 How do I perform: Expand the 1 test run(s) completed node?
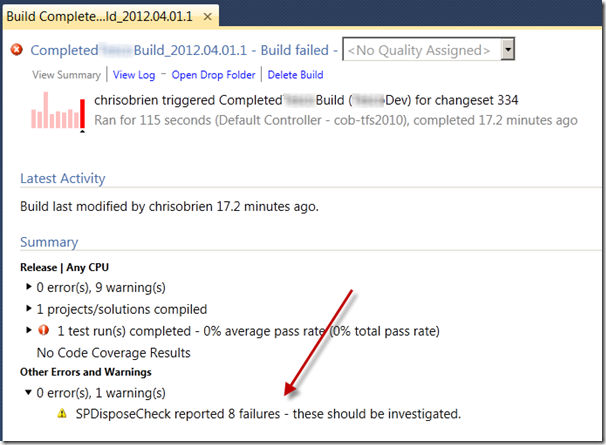[28, 330]
